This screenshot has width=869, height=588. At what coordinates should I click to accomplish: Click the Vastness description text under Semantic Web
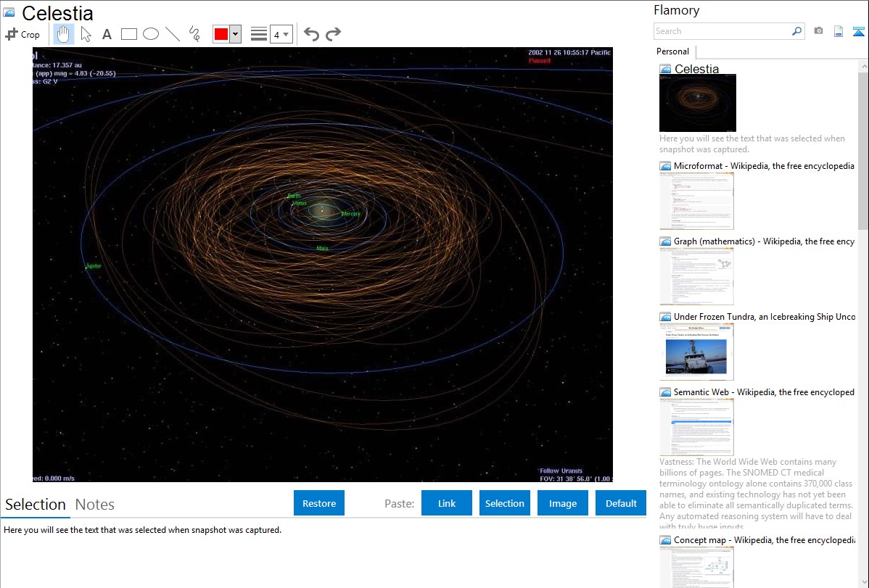click(756, 494)
